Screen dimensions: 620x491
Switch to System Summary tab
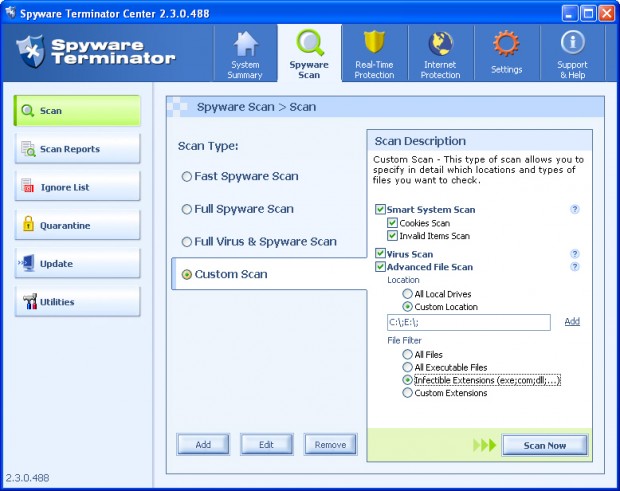tap(245, 54)
